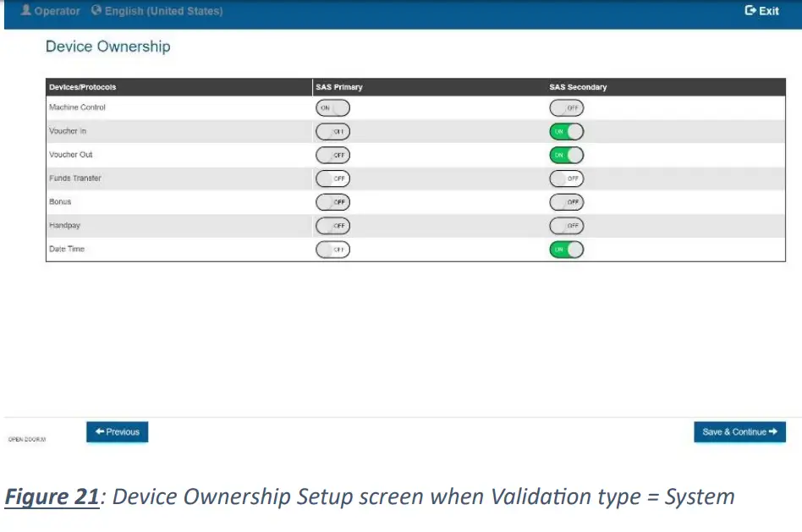Toggle SAS Secondary Machine Control switch
802x532 pixels.
coord(566,107)
